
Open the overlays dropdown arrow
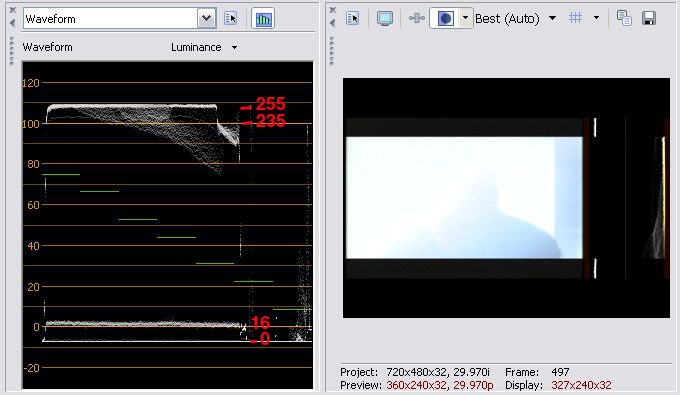(x=596, y=18)
